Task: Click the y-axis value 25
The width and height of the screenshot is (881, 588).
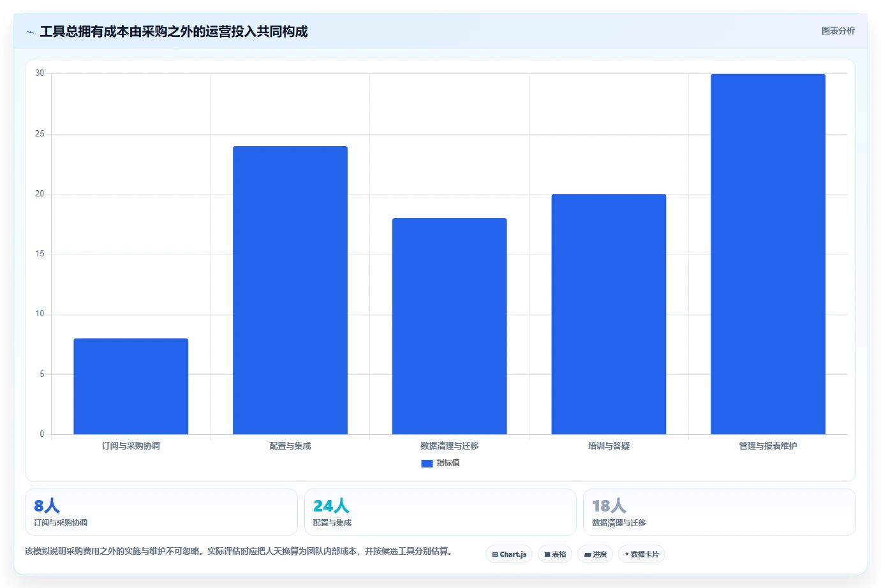Action: tap(40, 134)
